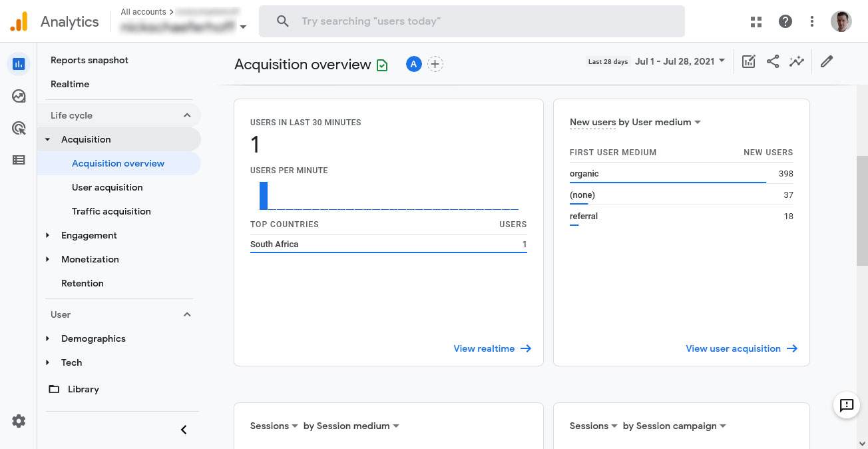This screenshot has height=449, width=868.
Task: Open the Reports icon in left rail
Action: (19, 64)
